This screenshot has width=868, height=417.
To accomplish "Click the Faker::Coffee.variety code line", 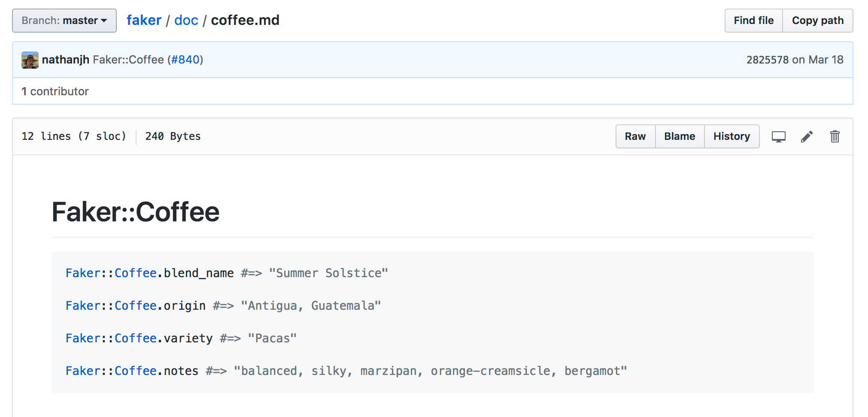I will [181, 338].
